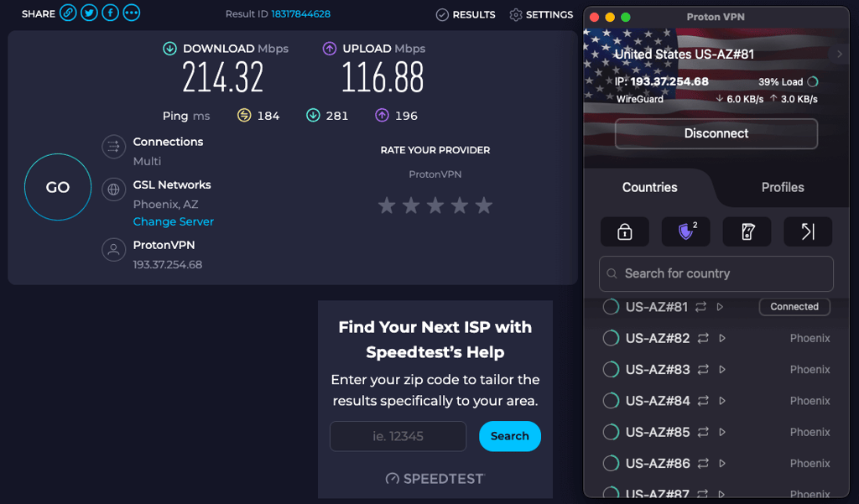
Task: Click the download ping icon showing 281
Action: [x=313, y=116]
